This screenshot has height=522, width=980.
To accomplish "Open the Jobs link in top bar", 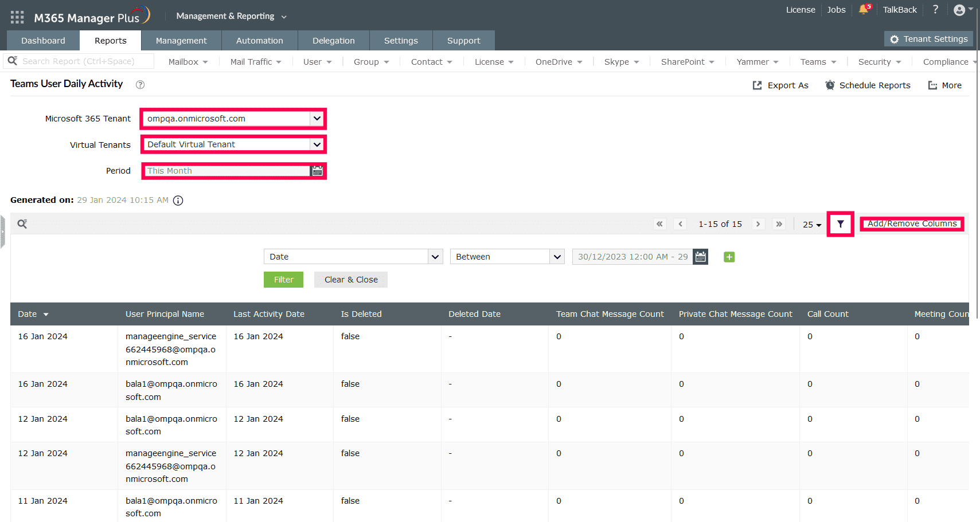I will click(x=836, y=10).
